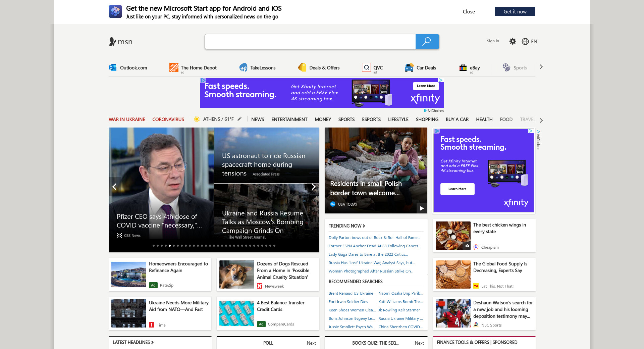Advance news carousel to next slide
This screenshot has width=644, height=349.
pyautogui.click(x=313, y=187)
